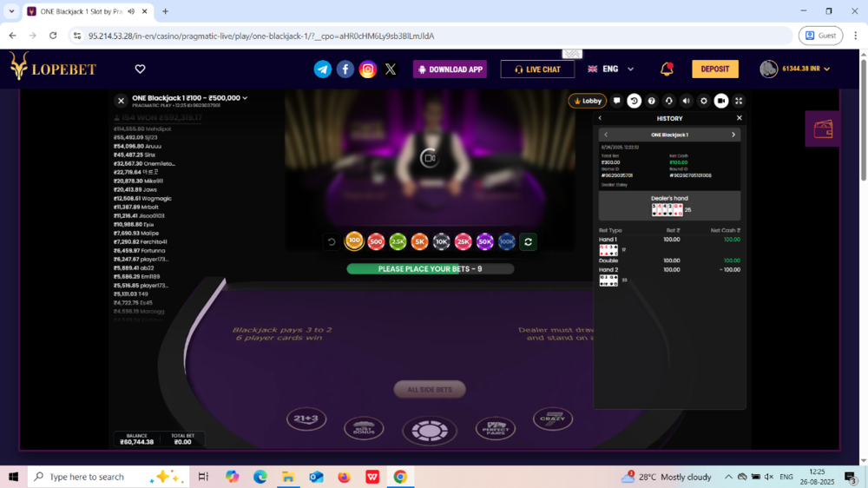The image size is (868, 488).
Task: Switch to ONE Blackjack 1 browser tab
Action: point(80,11)
